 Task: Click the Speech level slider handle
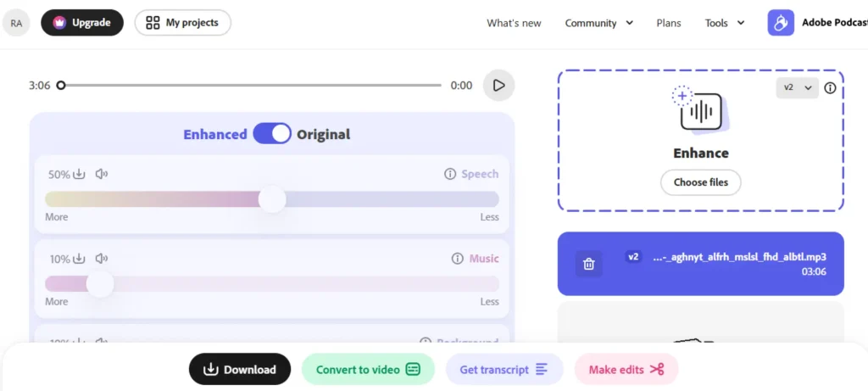click(272, 199)
